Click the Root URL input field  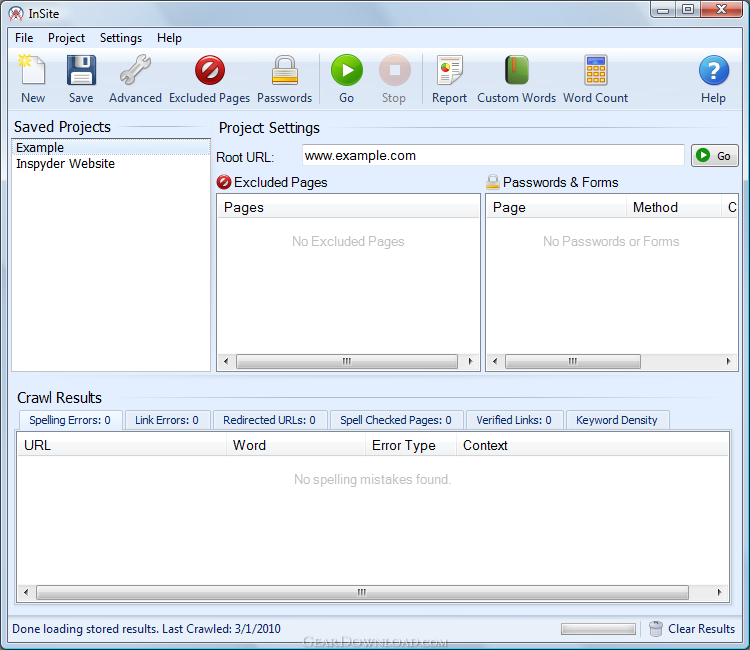(x=493, y=156)
